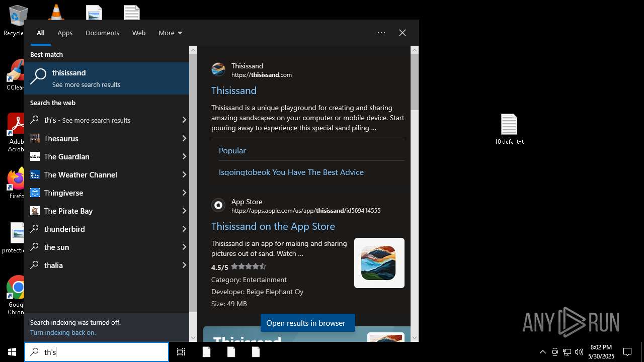Viewport: 644px width, 362px height.
Task: Expand the thalia result arrow
Action: pyautogui.click(x=184, y=265)
